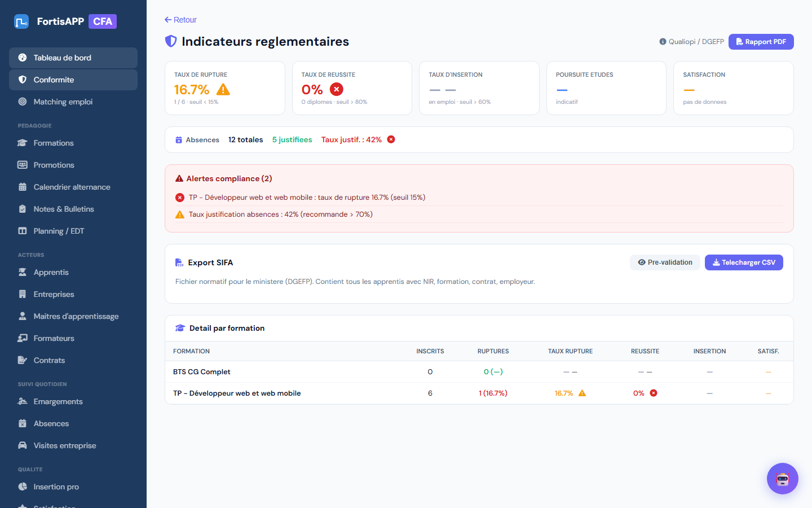Open Calendrier alternance
The image size is (812, 508).
[73, 187]
